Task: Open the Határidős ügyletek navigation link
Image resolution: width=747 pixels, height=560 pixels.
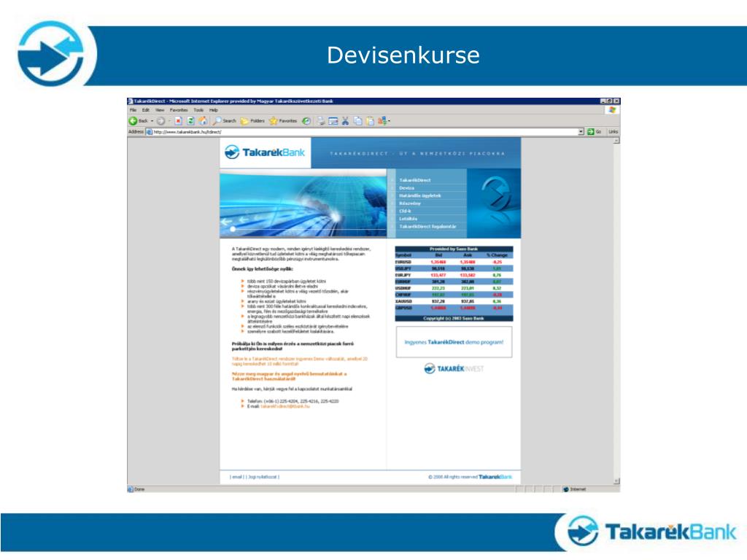Action: (x=419, y=195)
